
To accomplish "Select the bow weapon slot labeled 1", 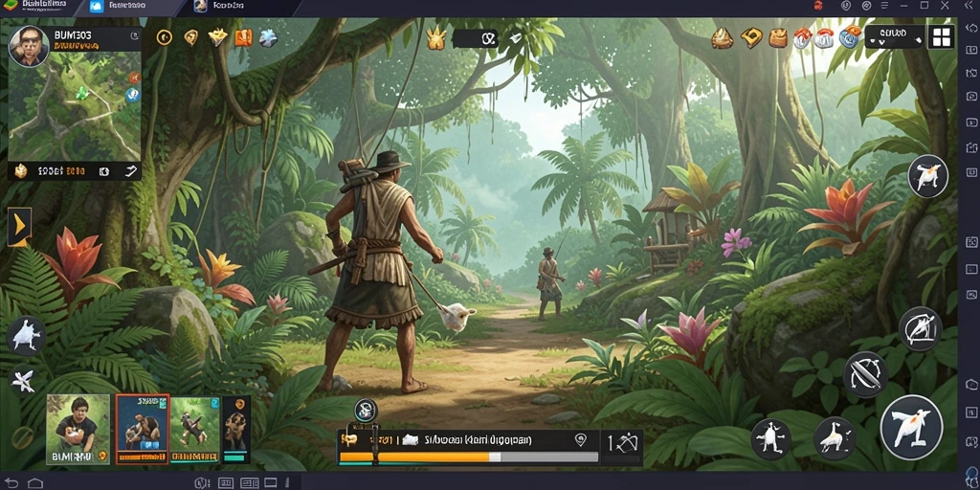I will tap(622, 444).
